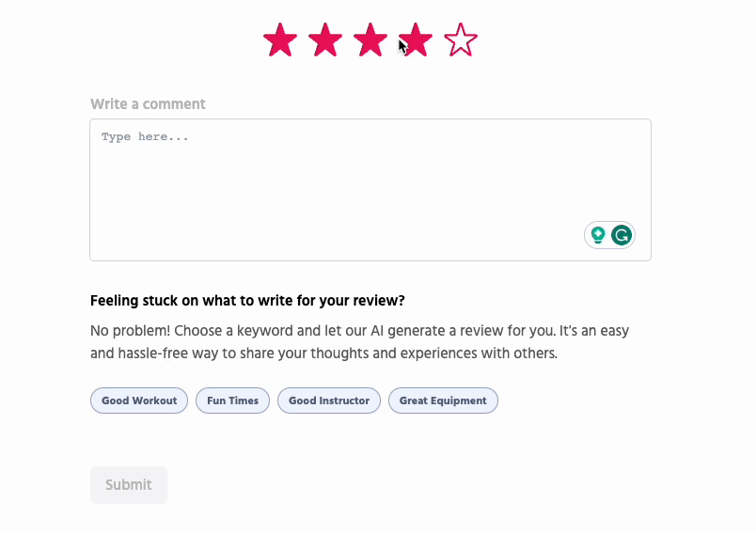Open the Grammarly green G icon
The height and width of the screenshot is (534, 756).
[x=621, y=235]
